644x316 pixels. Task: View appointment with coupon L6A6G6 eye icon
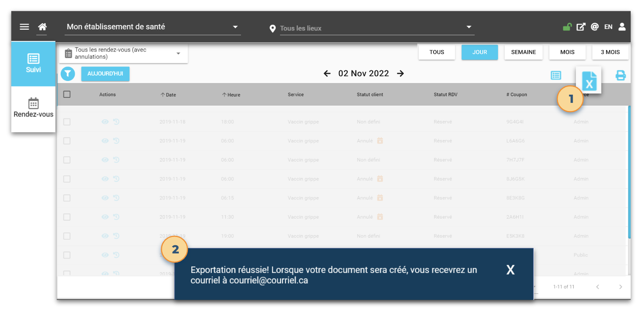105,141
